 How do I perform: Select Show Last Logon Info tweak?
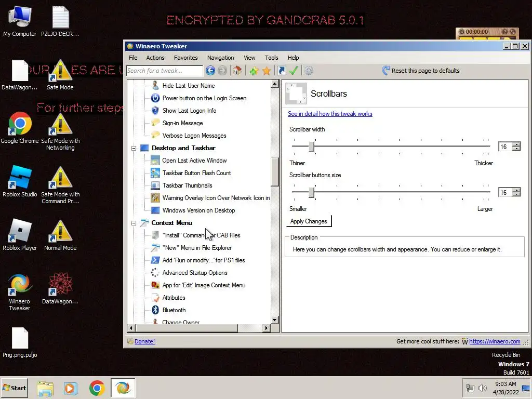click(x=189, y=111)
